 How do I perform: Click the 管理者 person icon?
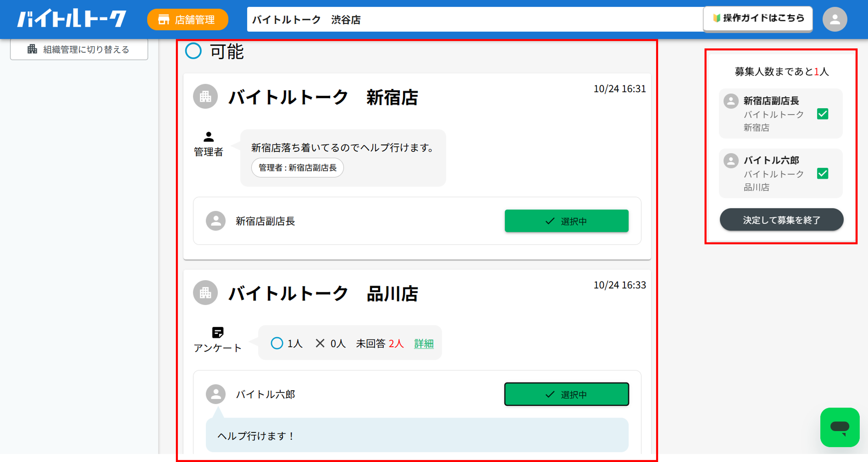208,136
